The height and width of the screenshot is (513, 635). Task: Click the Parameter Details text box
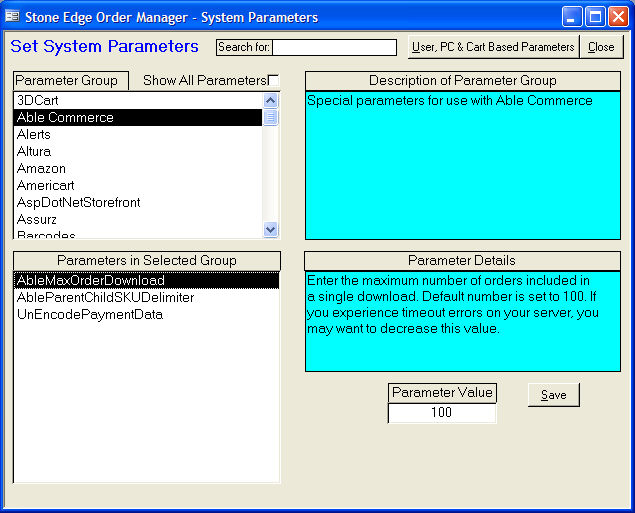tap(462, 321)
